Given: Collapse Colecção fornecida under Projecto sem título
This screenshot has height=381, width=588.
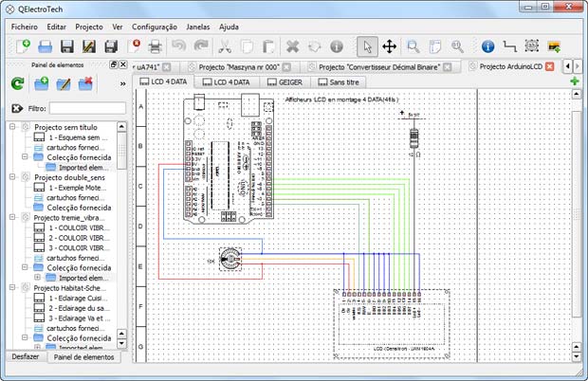Looking at the screenshot, I should click(x=25, y=156).
